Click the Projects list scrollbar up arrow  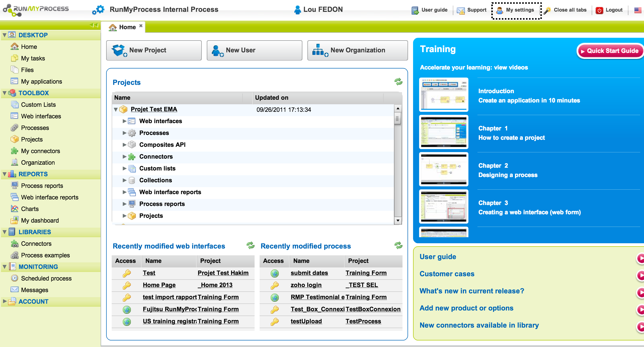pos(398,108)
